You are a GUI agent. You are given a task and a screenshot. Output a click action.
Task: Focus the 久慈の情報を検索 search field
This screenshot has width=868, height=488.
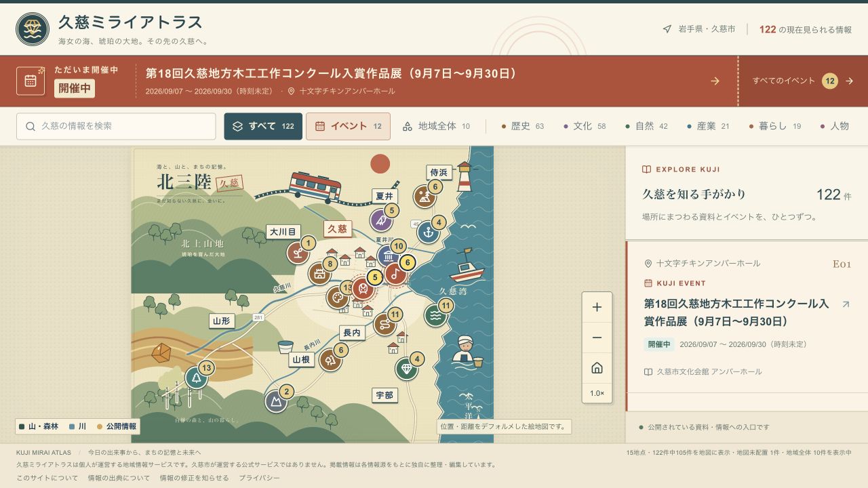point(116,126)
